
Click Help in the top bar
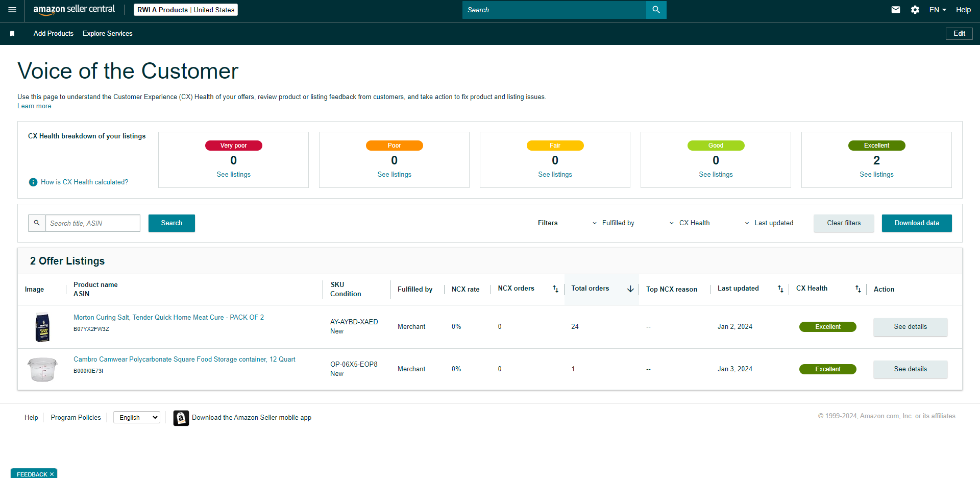point(963,10)
